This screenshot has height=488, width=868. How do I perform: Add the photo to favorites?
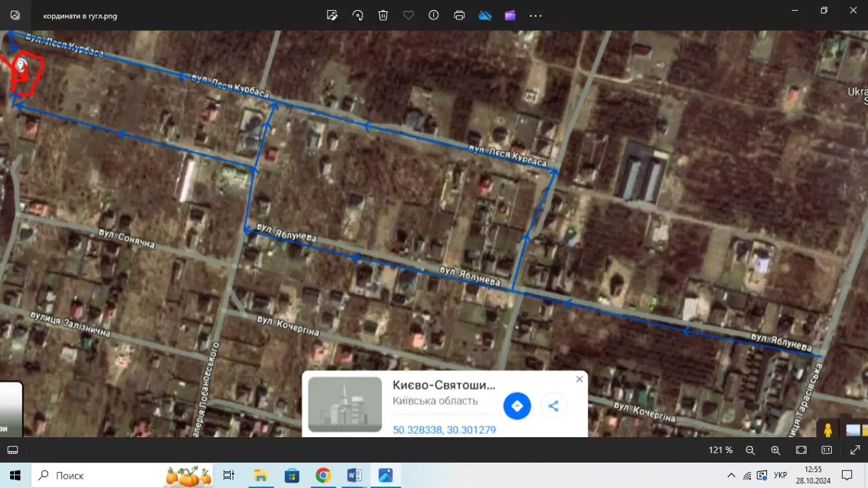(409, 15)
